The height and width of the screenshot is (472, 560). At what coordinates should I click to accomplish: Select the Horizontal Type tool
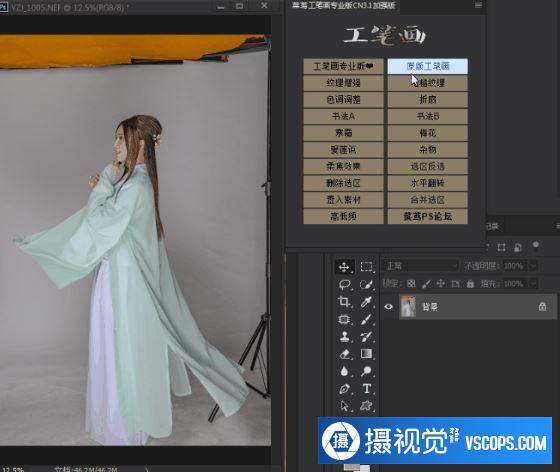pyautogui.click(x=366, y=388)
